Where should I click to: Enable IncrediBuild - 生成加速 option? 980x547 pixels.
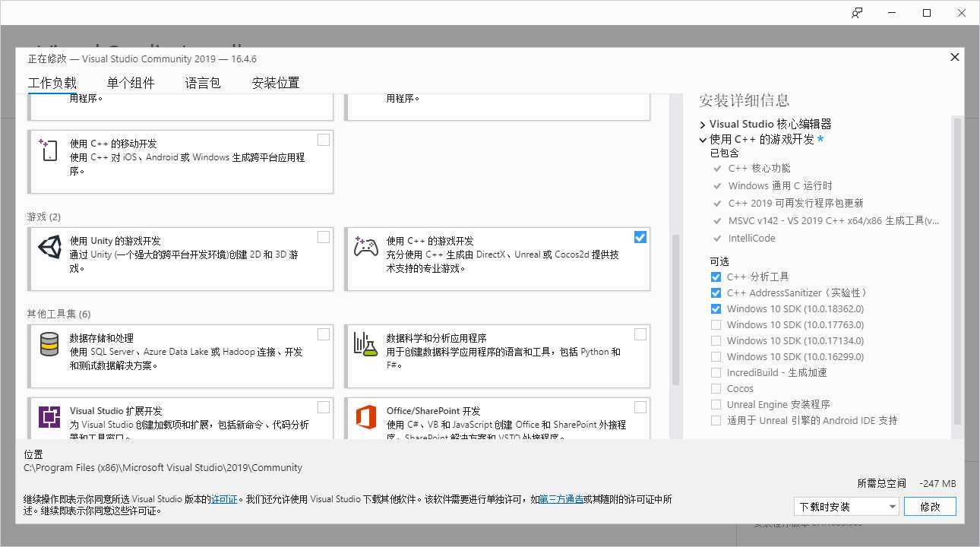716,373
